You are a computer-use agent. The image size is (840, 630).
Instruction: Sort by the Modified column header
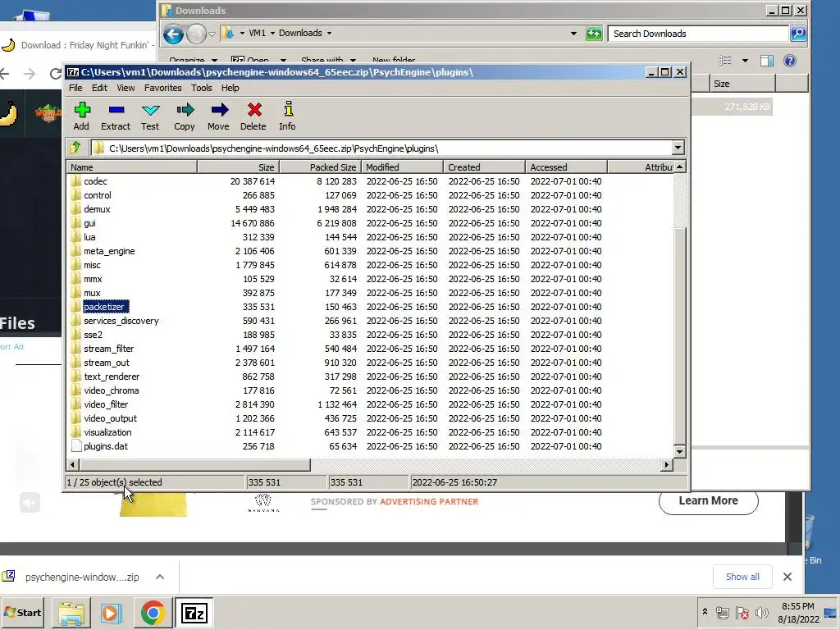click(x=402, y=167)
